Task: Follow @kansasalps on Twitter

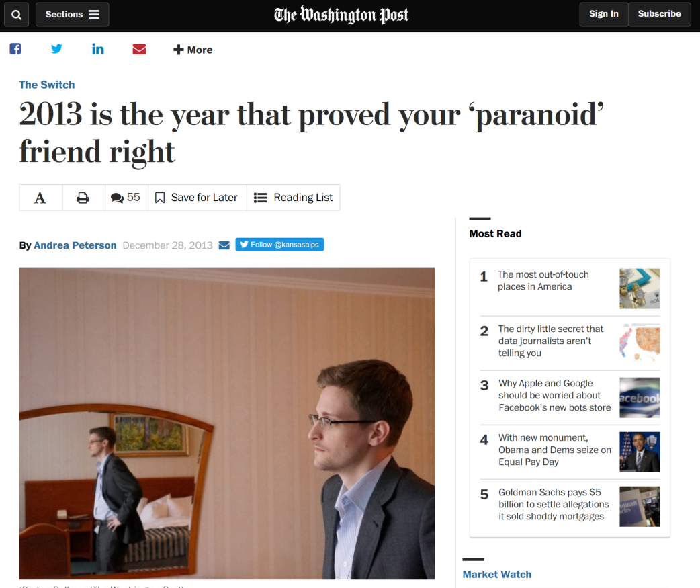Action: click(x=279, y=245)
